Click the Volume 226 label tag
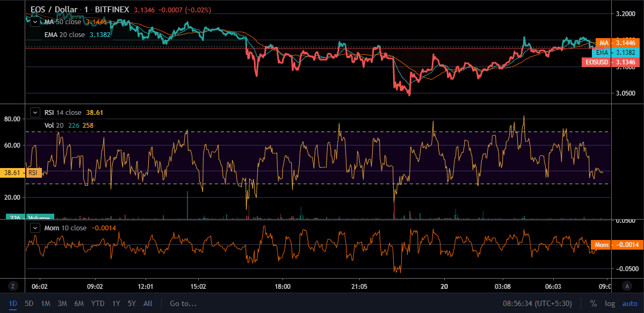This screenshot has height=313, width=644. (30, 217)
